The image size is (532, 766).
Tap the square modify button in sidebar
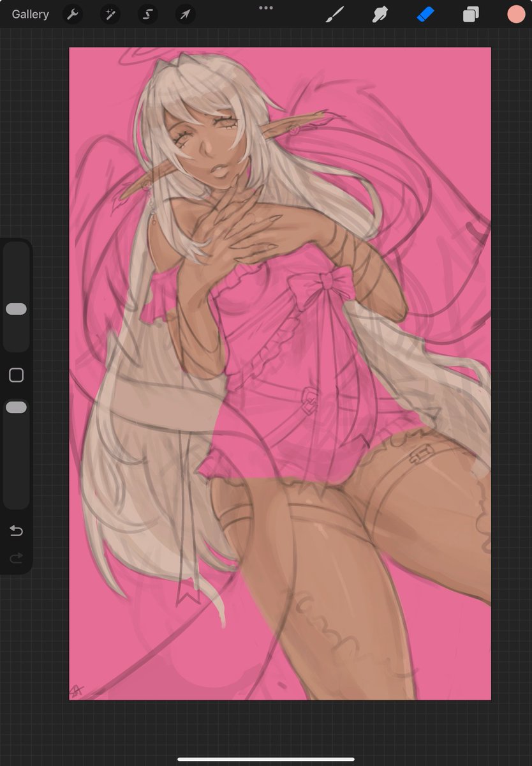click(x=16, y=375)
